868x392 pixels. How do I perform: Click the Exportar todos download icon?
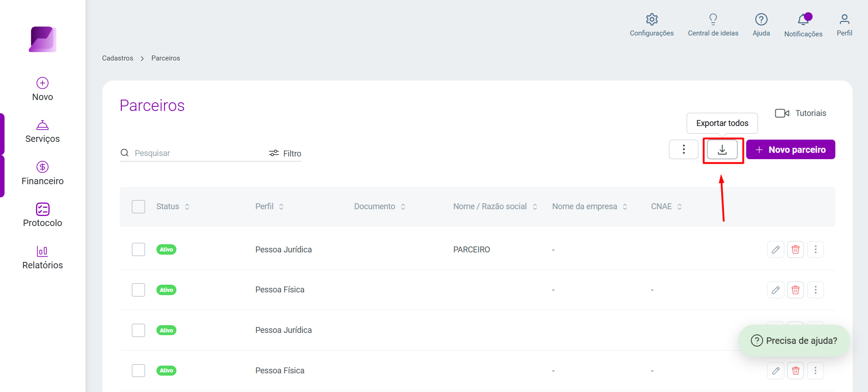point(722,150)
